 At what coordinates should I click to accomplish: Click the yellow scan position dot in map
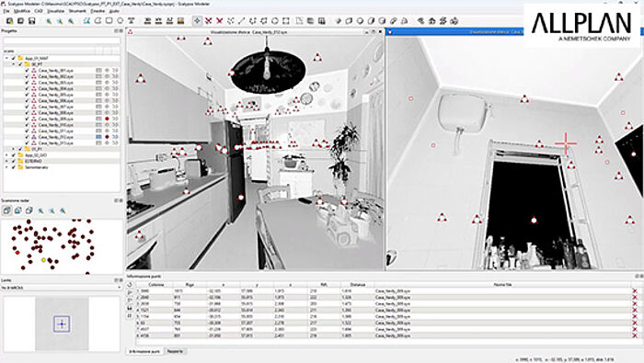coord(43,260)
